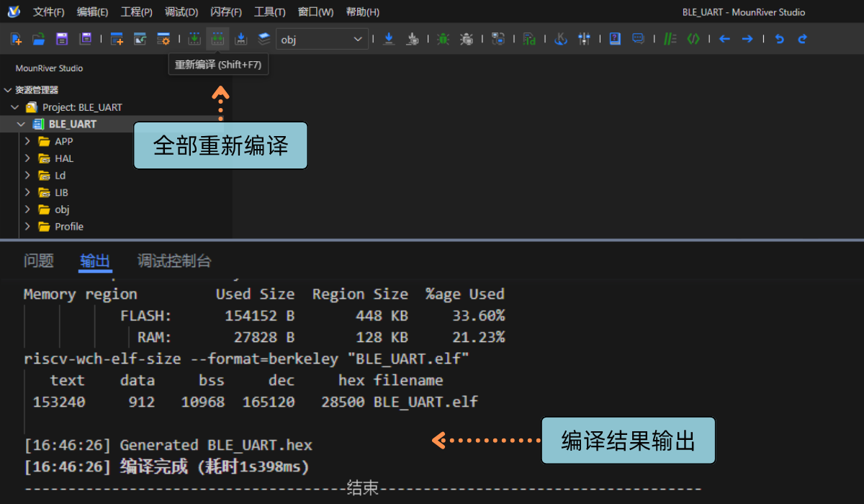Switch to the 问题 tab
This screenshot has height=504, width=864.
click(x=39, y=261)
